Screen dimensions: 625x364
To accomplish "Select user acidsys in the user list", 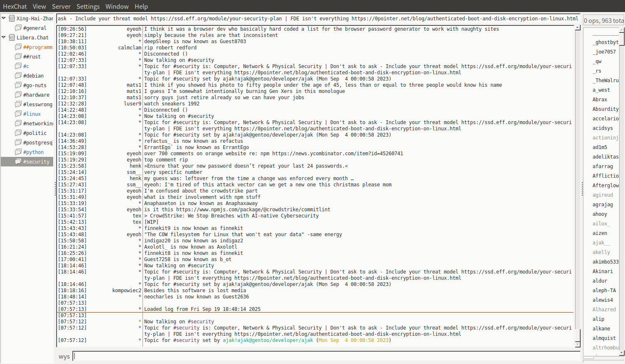I will tap(603, 128).
